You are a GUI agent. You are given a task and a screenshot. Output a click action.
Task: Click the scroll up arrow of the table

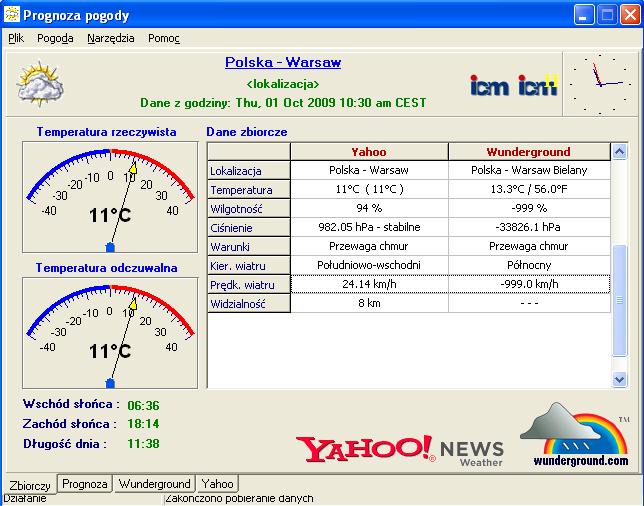(619, 152)
